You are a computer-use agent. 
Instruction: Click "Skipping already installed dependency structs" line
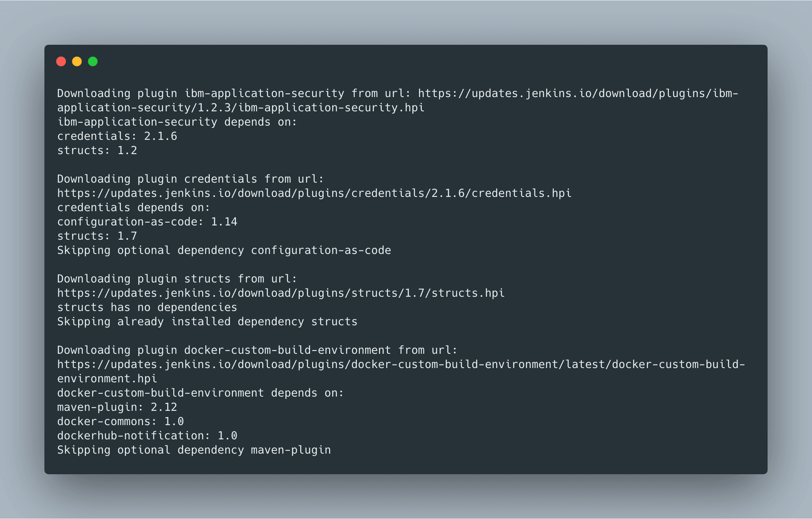pos(207,322)
